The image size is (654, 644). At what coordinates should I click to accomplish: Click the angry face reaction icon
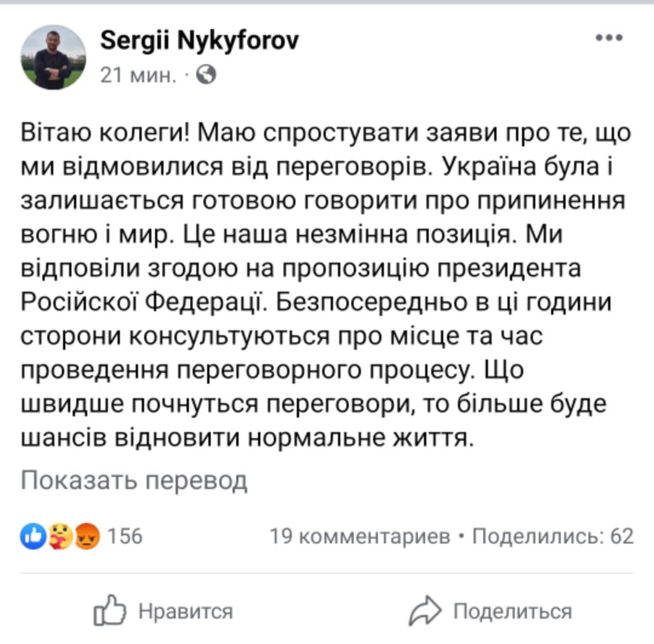pyautogui.click(x=87, y=536)
